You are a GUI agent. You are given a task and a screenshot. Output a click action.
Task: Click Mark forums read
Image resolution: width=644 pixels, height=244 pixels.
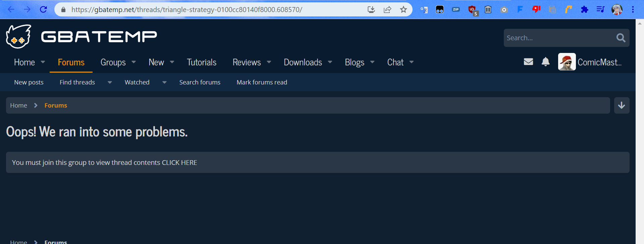click(x=262, y=82)
